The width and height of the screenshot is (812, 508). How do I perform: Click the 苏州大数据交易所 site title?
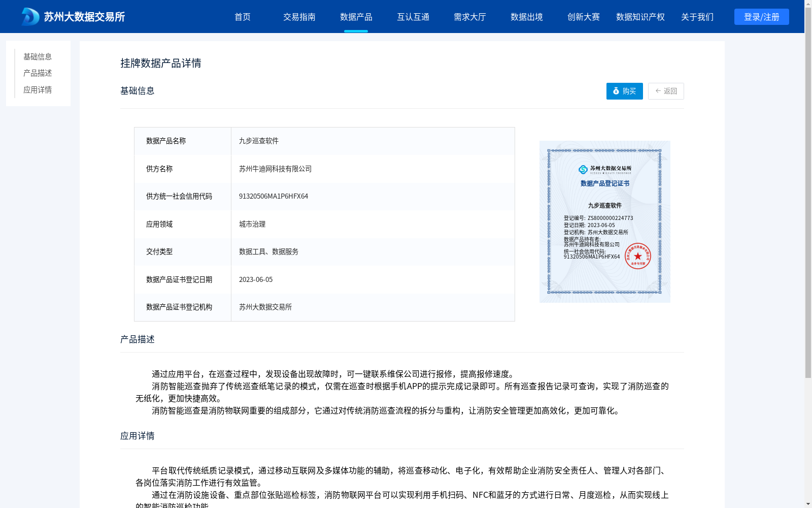84,17
